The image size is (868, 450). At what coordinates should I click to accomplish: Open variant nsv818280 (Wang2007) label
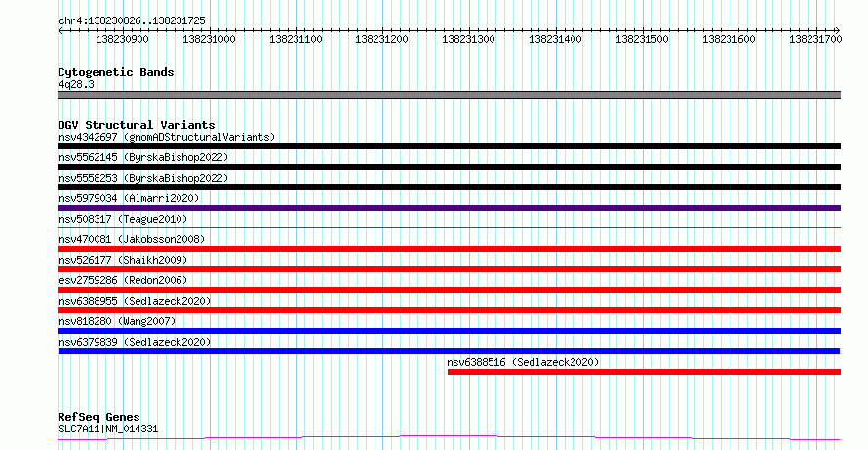click(x=117, y=321)
